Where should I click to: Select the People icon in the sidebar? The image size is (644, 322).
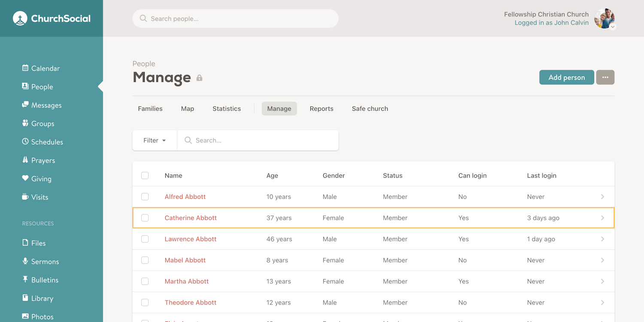pos(26,86)
